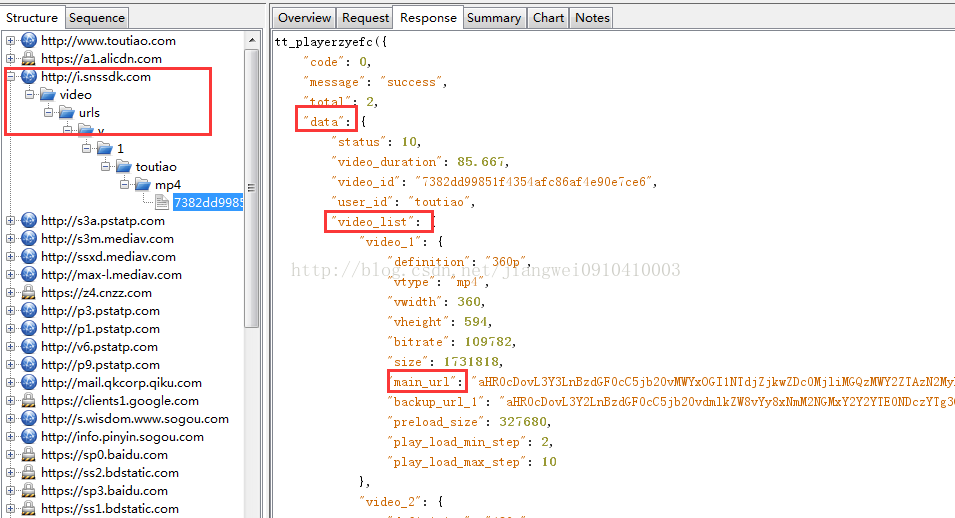
Task: Switch to the Sequence tab
Action: tap(97, 18)
